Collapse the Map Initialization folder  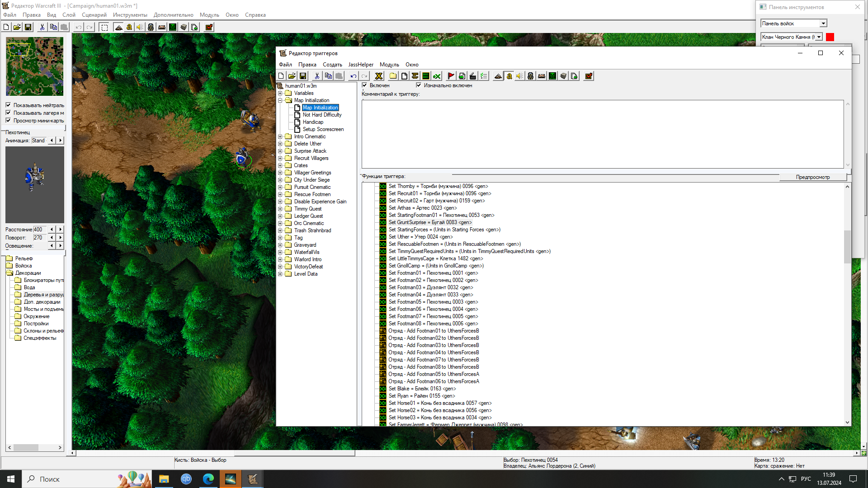pos(280,100)
